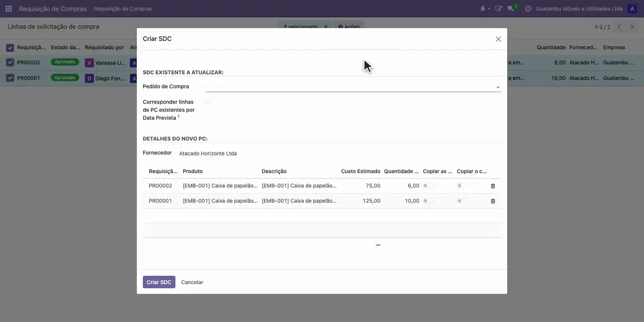The height and width of the screenshot is (322, 644).
Task: Sort by the Custo Estimado column header
Action: tap(361, 172)
